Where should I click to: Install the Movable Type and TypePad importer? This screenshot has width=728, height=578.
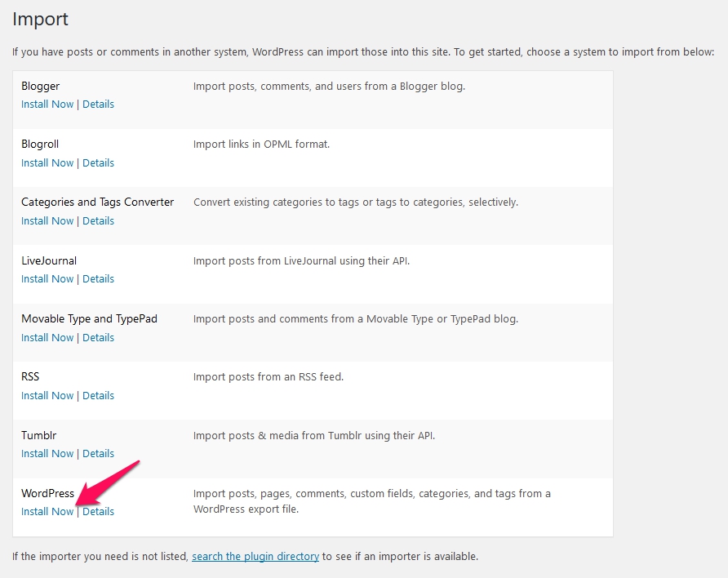point(47,337)
